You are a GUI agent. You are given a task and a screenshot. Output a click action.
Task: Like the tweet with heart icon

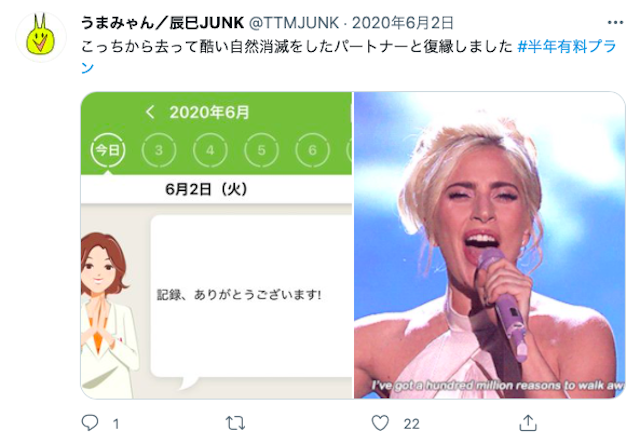pyautogui.click(x=380, y=423)
